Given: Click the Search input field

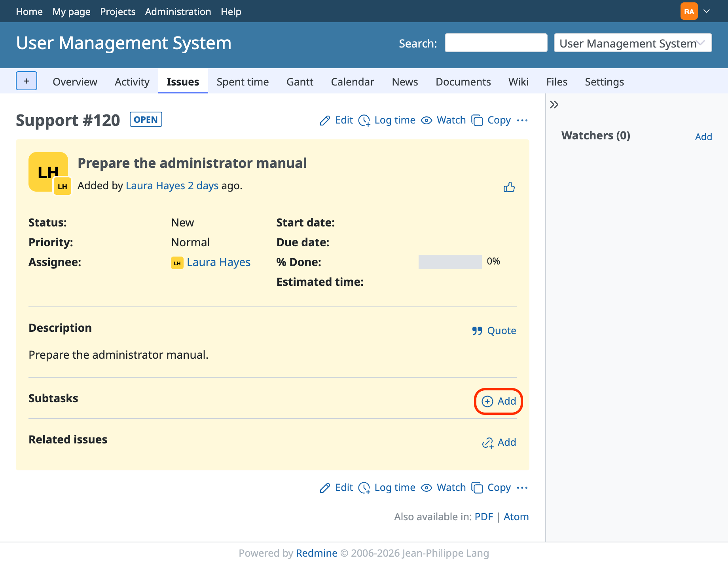Looking at the screenshot, I should tap(496, 43).
